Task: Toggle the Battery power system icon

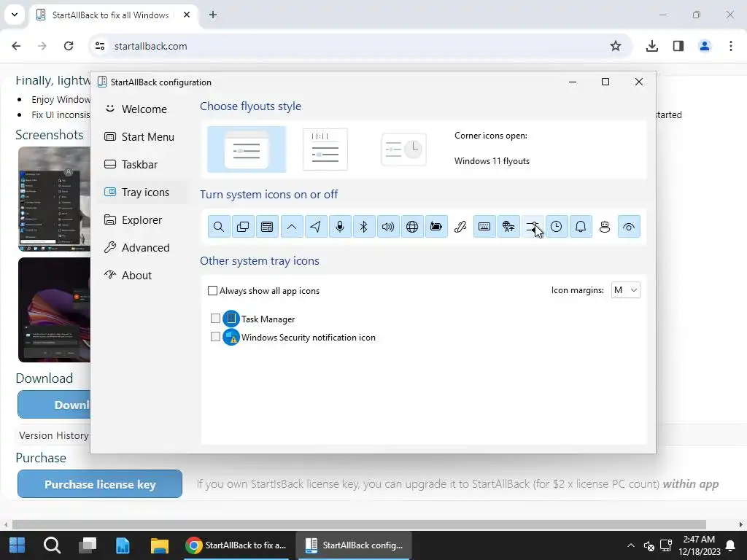Action: [x=436, y=227]
